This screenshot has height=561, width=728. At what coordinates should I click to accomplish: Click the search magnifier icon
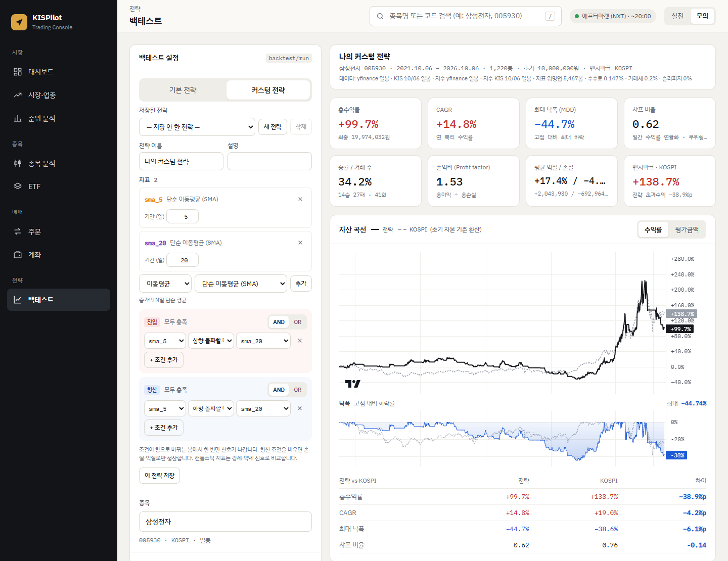pyautogui.click(x=380, y=16)
